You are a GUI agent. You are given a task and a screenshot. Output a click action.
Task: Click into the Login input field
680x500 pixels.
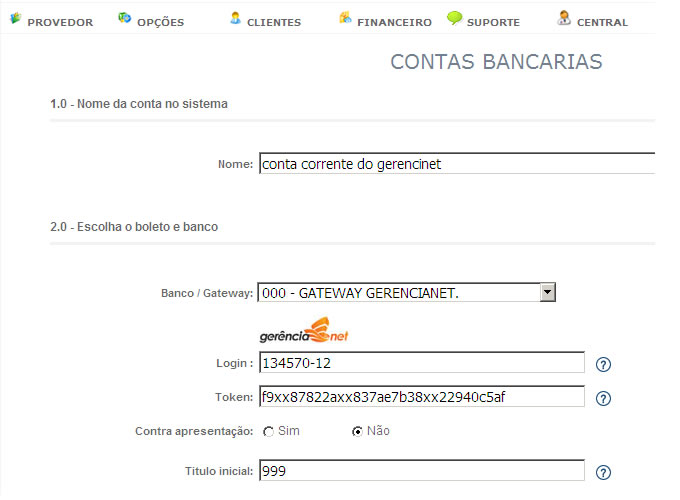421,362
